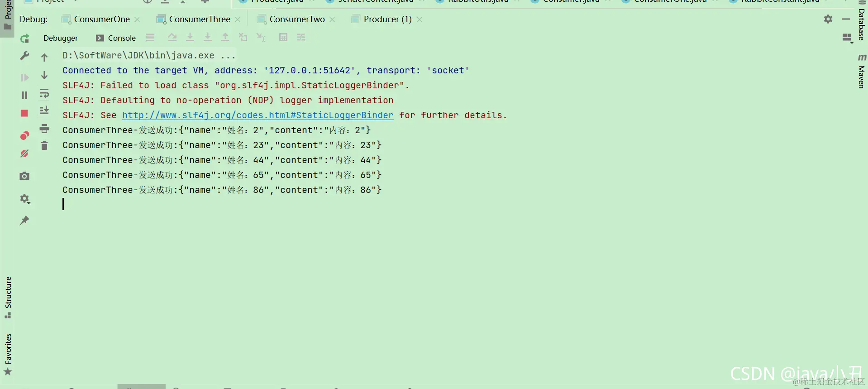The width and height of the screenshot is (868, 389).
Task: Switch to the Console tab
Action: click(x=116, y=38)
